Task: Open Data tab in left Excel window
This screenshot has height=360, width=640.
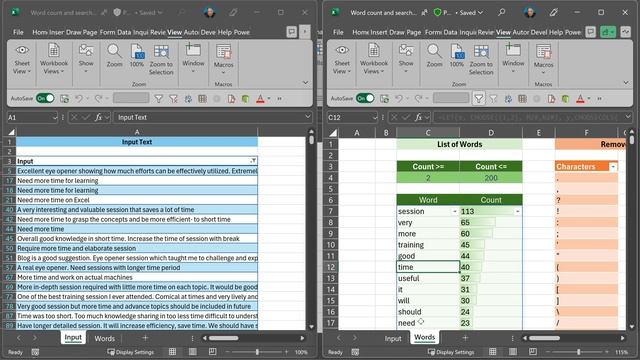Action: coord(124,32)
